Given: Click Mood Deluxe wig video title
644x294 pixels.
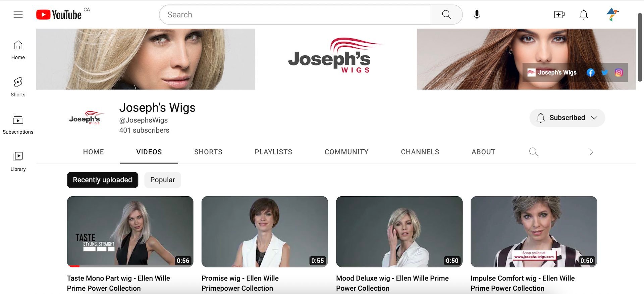Looking at the screenshot, I should [x=392, y=283].
